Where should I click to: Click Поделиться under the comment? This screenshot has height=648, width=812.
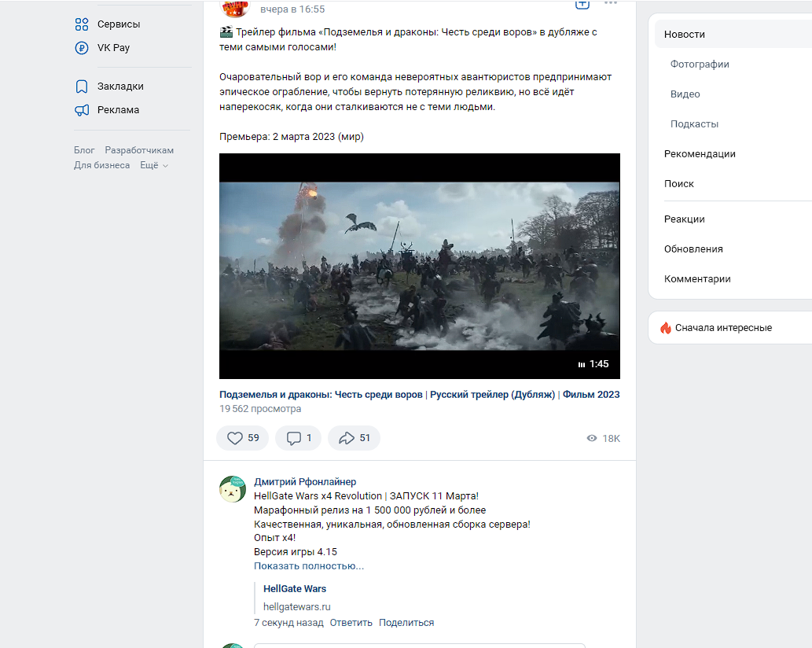pos(406,623)
